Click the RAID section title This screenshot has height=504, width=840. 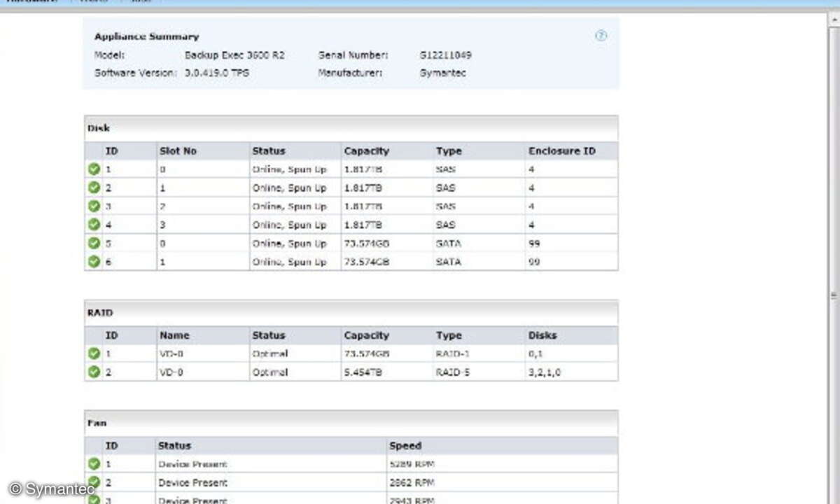(100, 313)
